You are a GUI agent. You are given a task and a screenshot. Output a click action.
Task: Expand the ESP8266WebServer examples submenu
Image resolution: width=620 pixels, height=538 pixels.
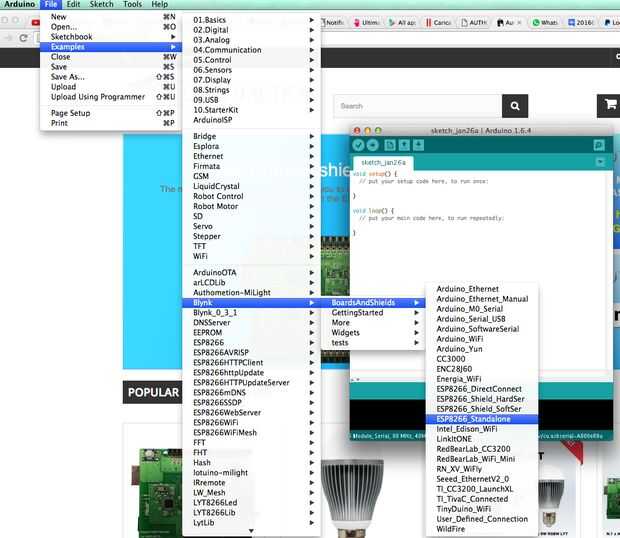pyautogui.click(x=251, y=413)
